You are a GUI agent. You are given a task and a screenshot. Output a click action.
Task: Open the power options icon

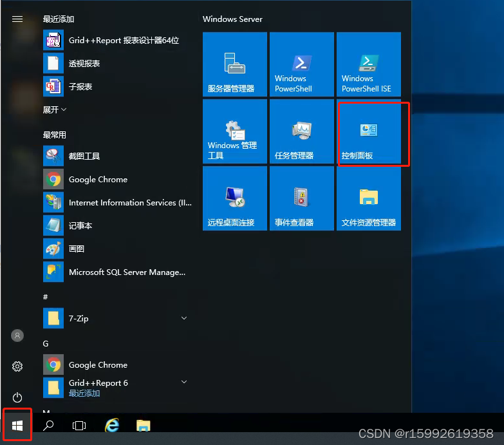click(17, 397)
